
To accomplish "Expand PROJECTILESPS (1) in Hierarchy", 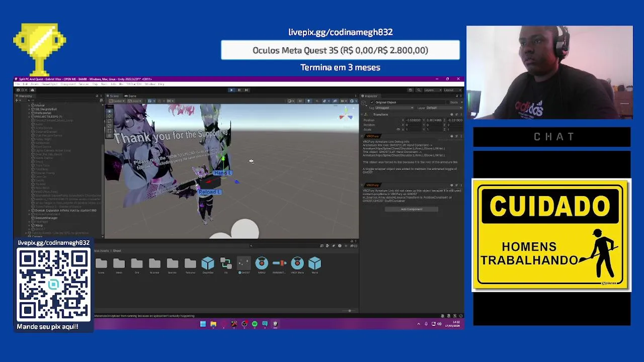I will click(29, 117).
